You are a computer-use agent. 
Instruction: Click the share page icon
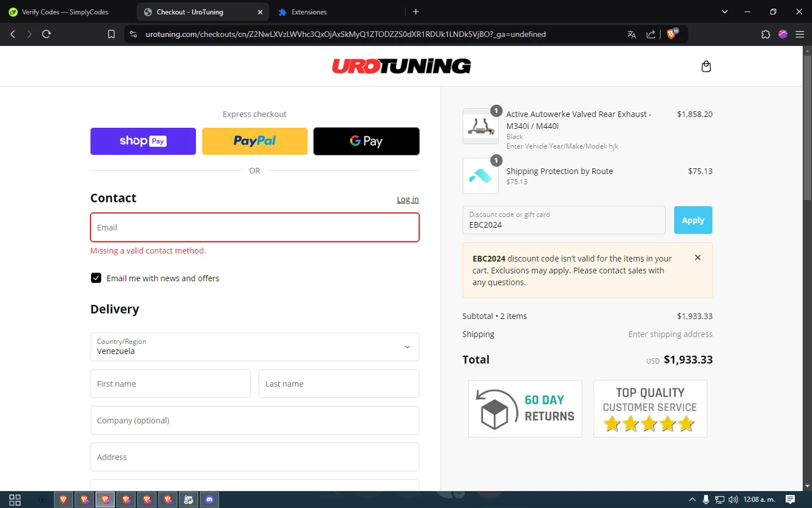coord(651,34)
